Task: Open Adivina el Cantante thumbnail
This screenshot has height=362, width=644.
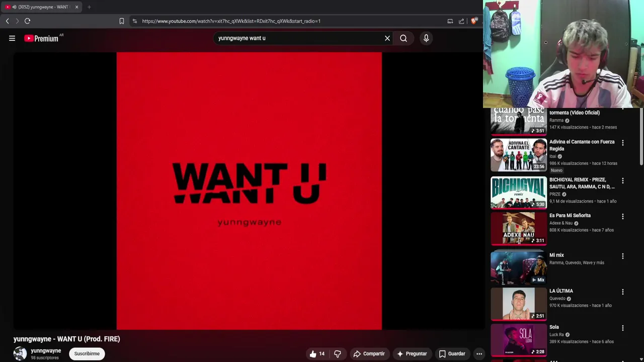Action: coord(519,155)
